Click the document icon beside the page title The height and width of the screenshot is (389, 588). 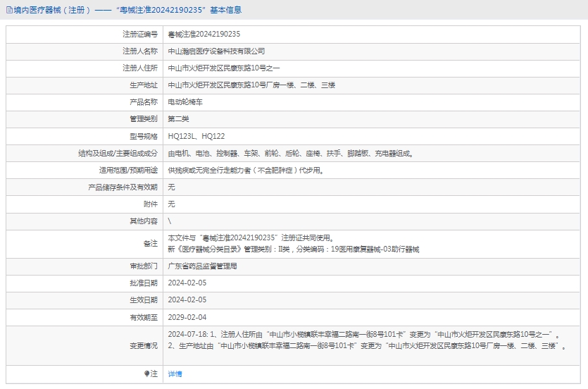click(8, 10)
